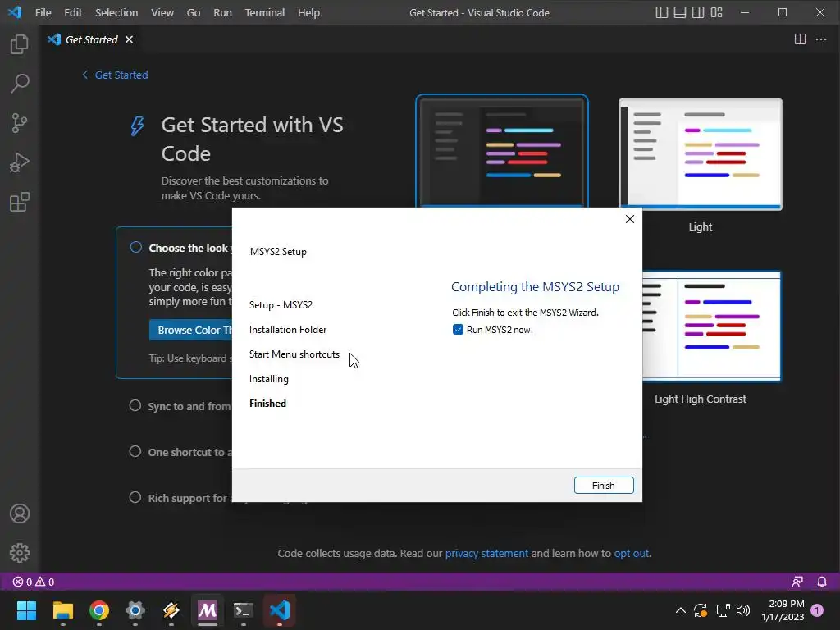840x630 pixels.
Task: Open the MSYS2 installer taskbar icon
Action: pyautogui.click(x=208, y=610)
